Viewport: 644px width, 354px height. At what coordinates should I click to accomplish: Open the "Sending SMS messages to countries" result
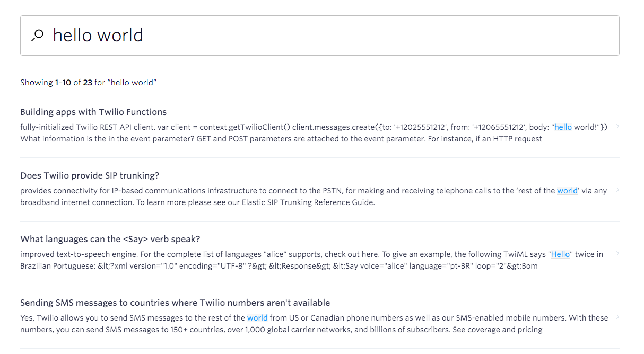(175, 303)
